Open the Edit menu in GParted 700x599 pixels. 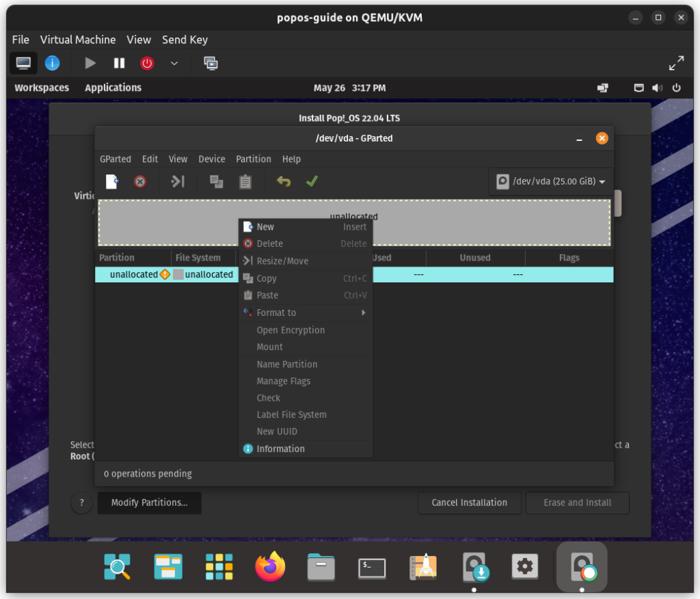[150, 159]
